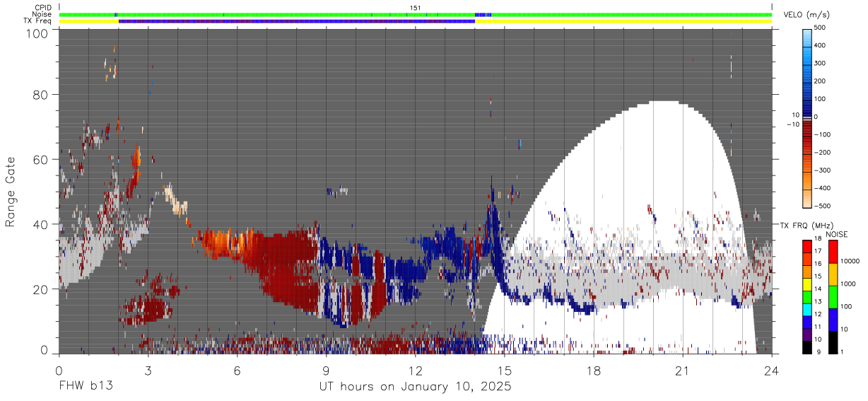The height and width of the screenshot is (401, 868).
Task: Click the CPID label at top left
Action: click(42, 8)
